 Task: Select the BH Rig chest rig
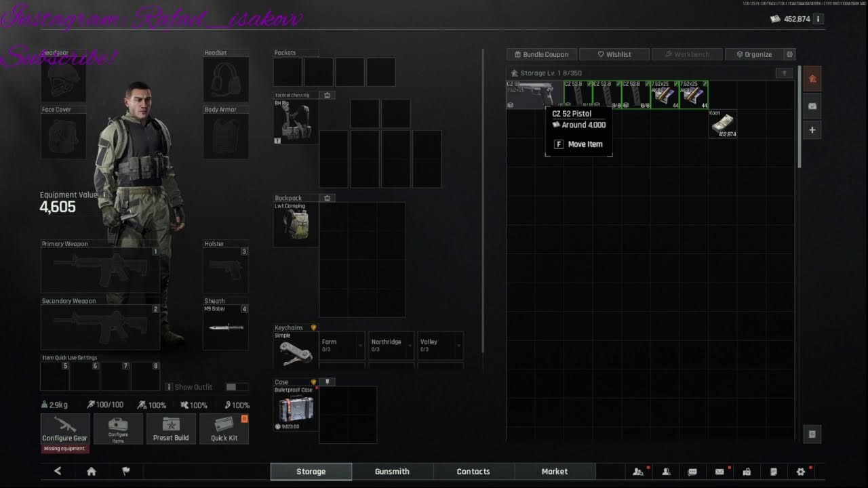(296, 122)
